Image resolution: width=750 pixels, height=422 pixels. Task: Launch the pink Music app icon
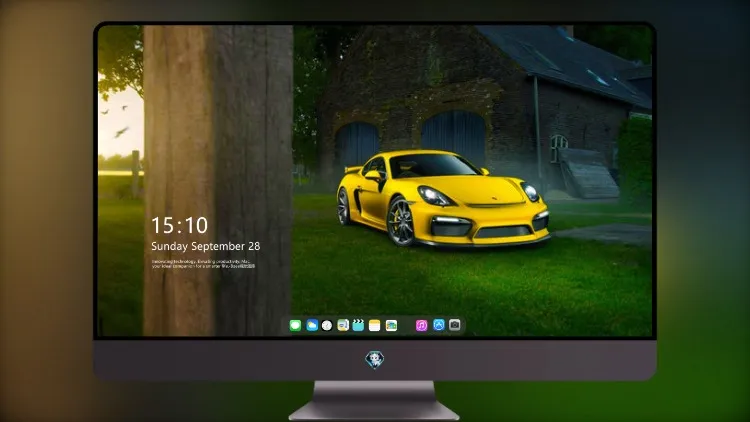pyautogui.click(x=421, y=325)
